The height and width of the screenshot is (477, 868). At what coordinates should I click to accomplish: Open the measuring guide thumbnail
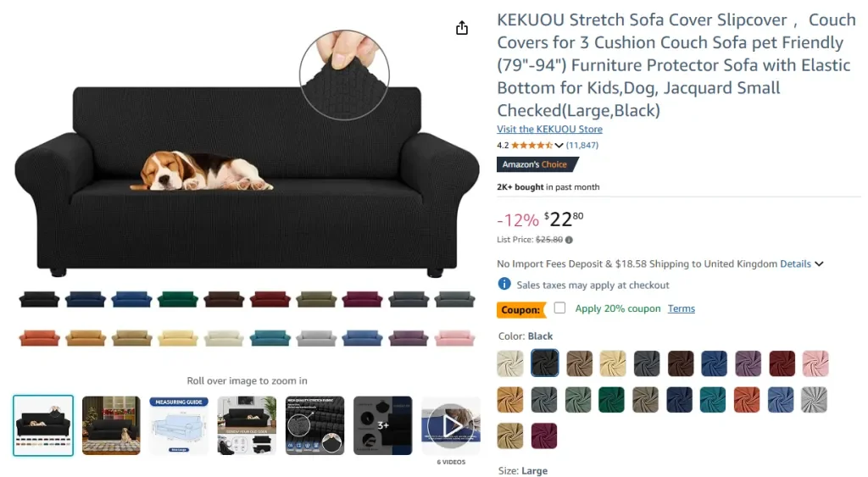[179, 424]
